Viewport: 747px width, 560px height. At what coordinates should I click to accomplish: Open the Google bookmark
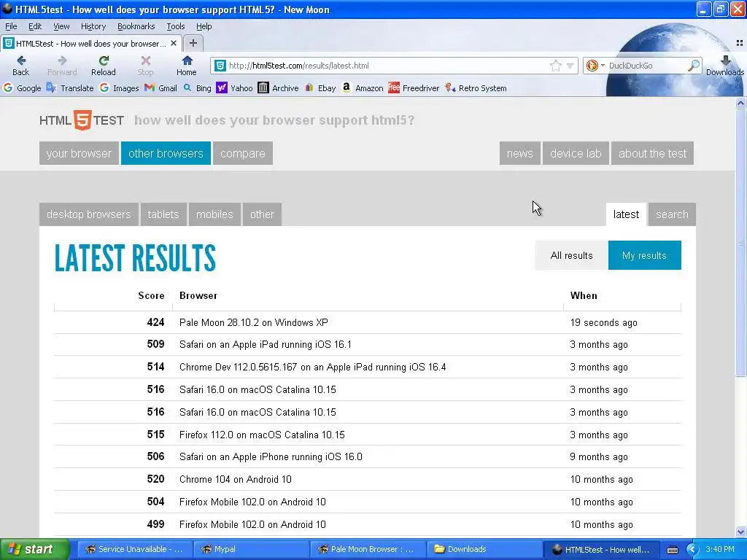[22, 88]
